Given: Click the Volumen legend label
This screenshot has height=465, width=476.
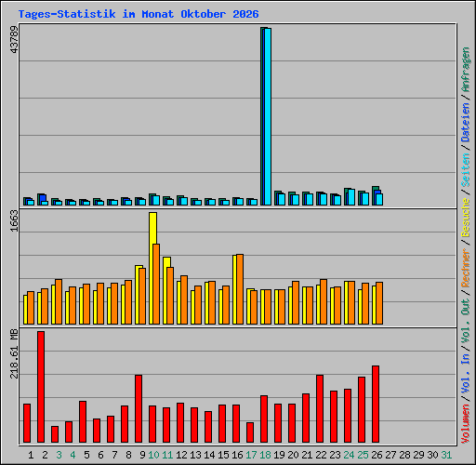Looking at the screenshot, I should (466, 424).
